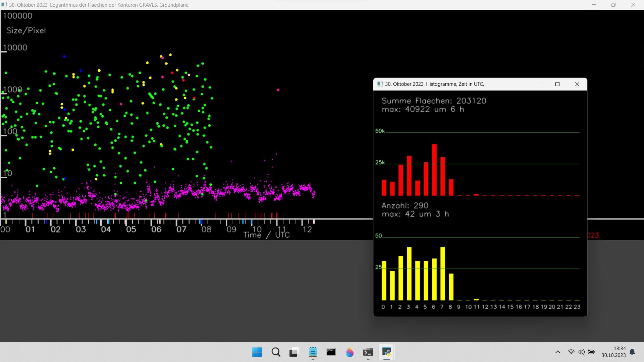Open the black console window taskbar icon

tap(331, 352)
